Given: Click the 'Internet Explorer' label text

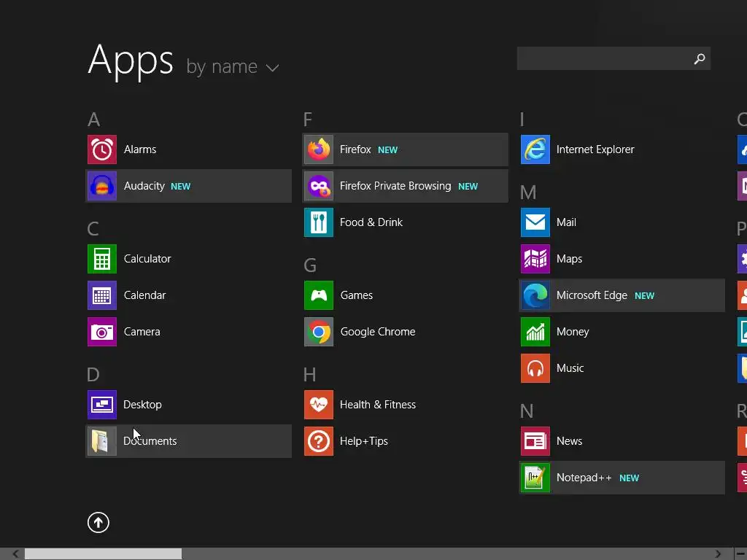Looking at the screenshot, I should click(595, 149).
